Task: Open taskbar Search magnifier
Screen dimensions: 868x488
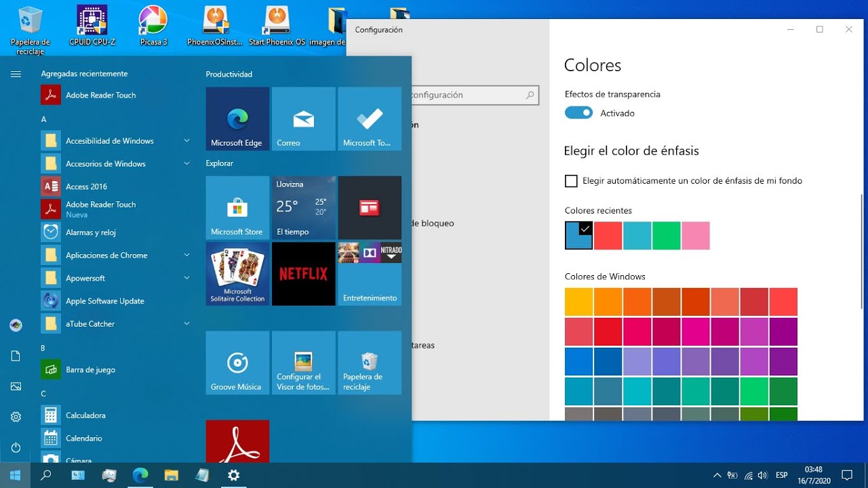Action: (46, 475)
